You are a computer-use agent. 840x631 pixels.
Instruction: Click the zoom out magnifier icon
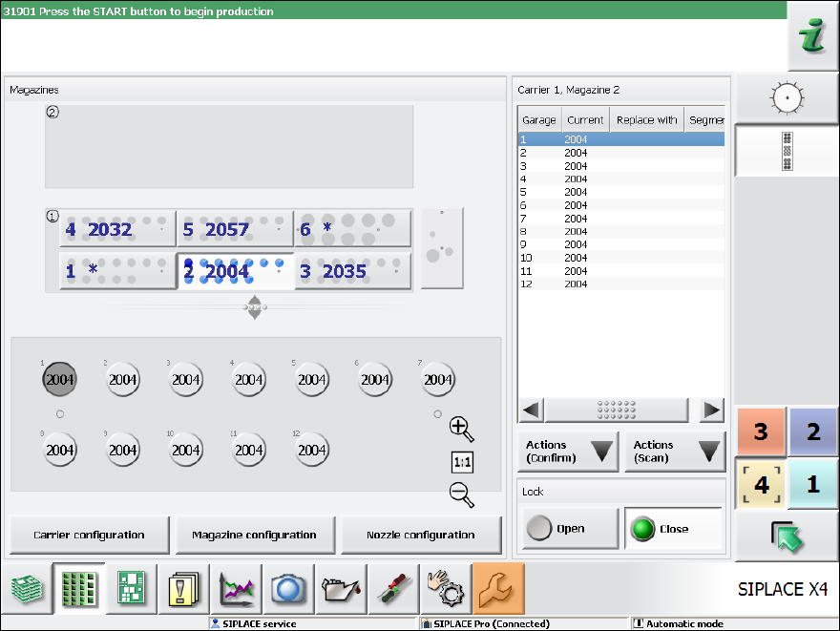click(x=462, y=494)
